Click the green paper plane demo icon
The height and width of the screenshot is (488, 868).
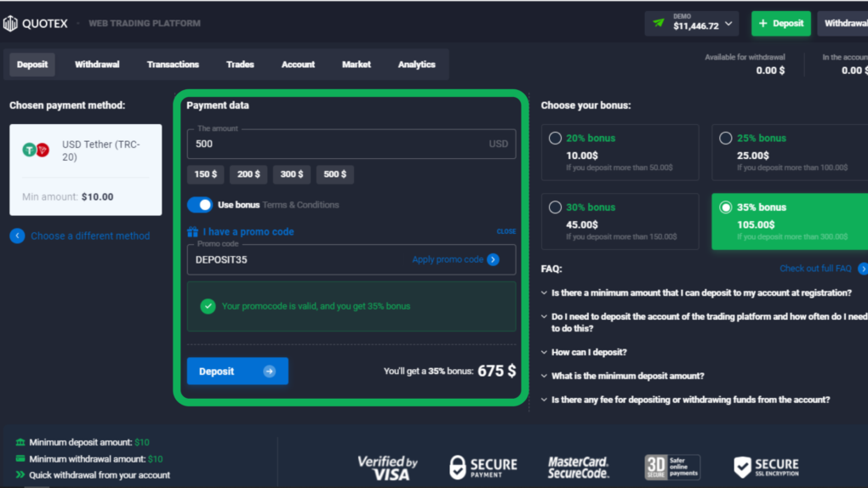(x=658, y=23)
